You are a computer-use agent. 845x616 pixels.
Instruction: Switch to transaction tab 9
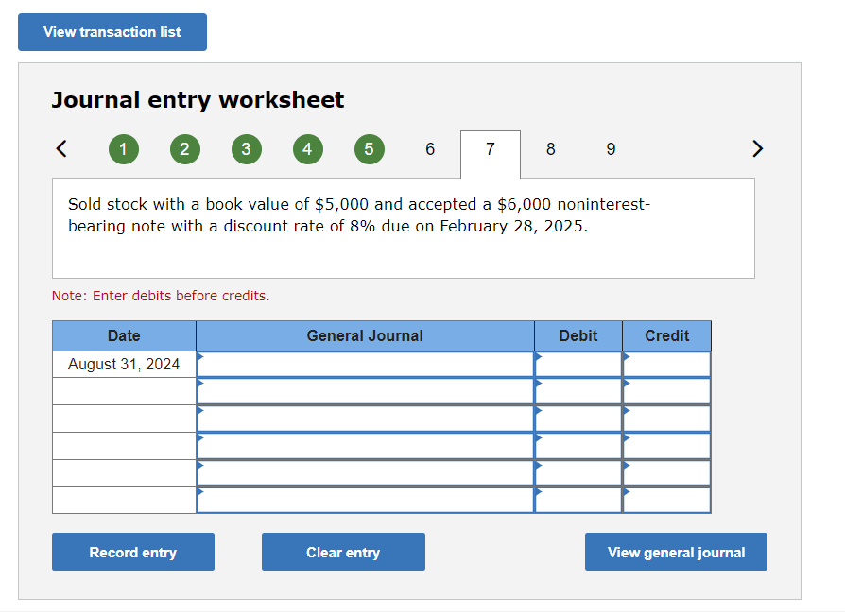click(x=611, y=149)
